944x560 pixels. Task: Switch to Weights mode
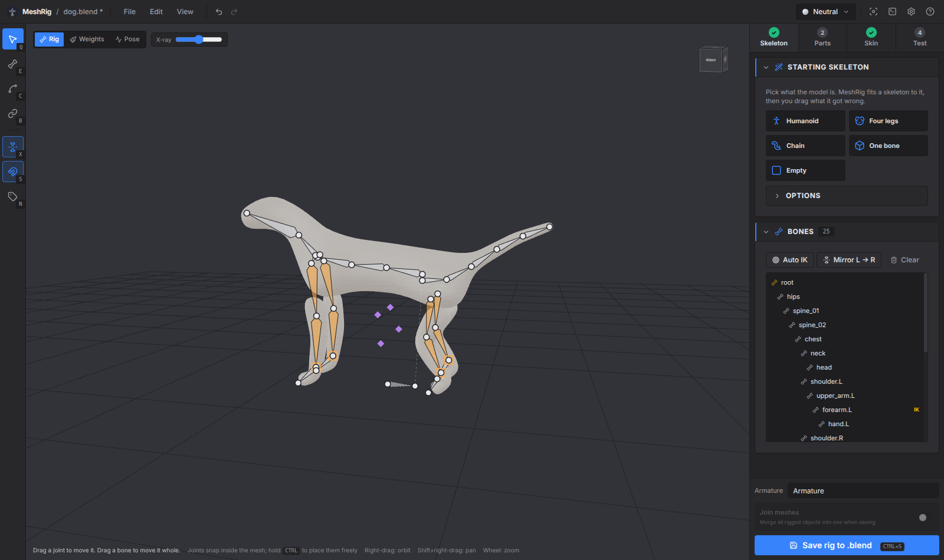(87, 39)
